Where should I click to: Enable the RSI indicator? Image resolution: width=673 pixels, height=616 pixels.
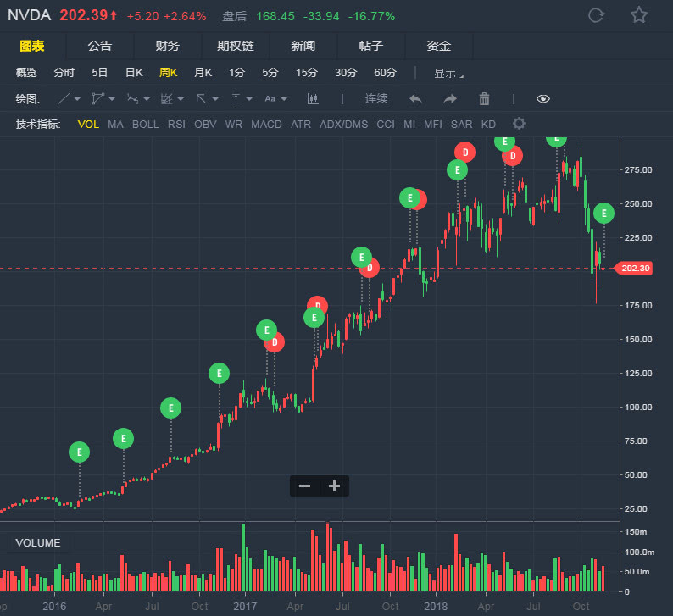176,125
